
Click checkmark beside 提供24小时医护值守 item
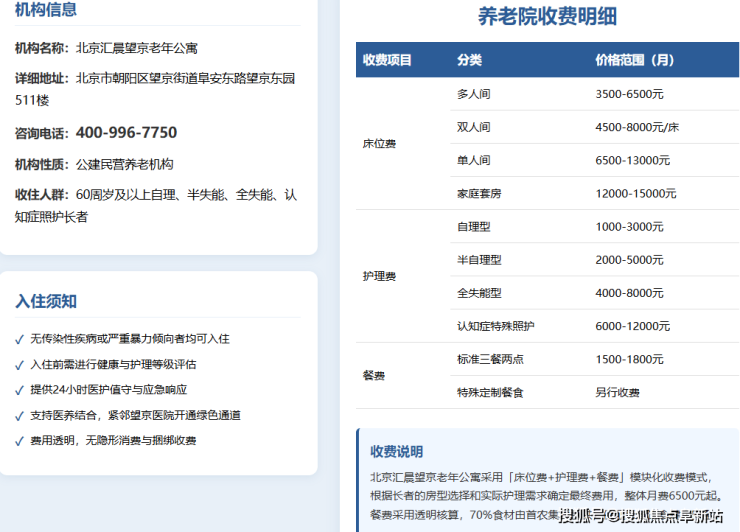click(19, 390)
